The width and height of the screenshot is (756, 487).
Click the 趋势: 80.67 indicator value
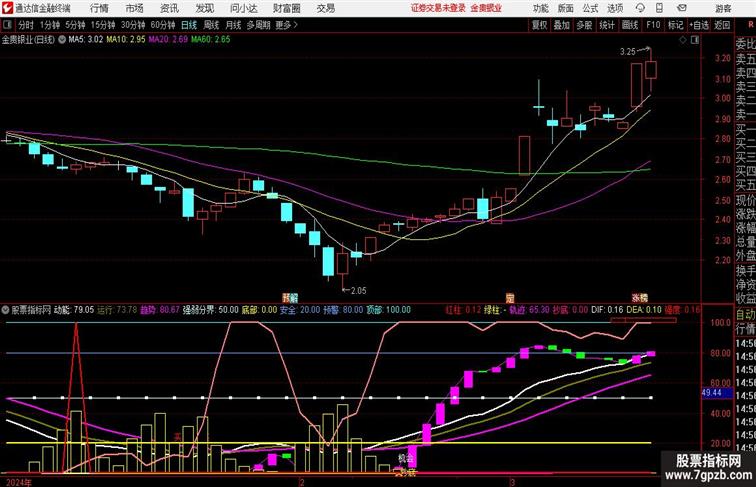point(160,310)
